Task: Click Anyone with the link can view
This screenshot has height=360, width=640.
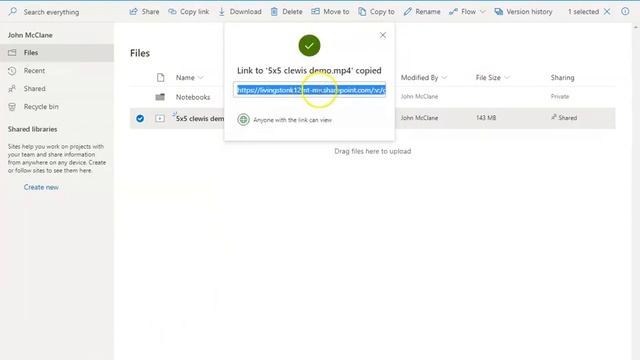Action: (292, 120)
